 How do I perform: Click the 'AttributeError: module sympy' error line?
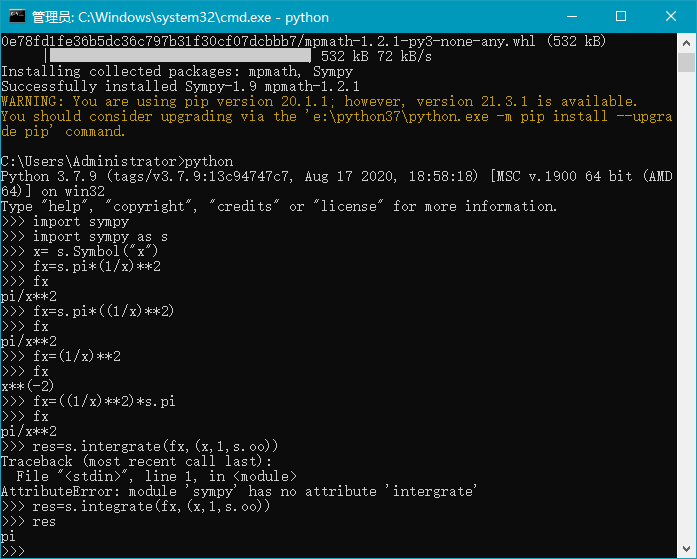click(x=239, y=491)
